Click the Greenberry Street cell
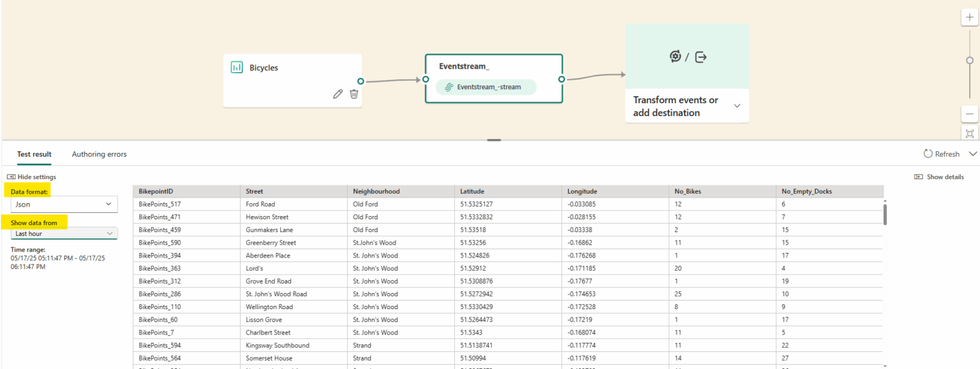This screenshot has width=980, height=369. [x=294, y=242]
